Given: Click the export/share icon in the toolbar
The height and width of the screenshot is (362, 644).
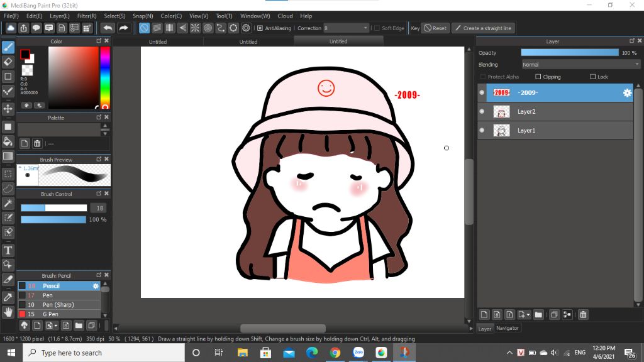Looking at the screenshot, I should pyautogui.click(x=23, y=28).
